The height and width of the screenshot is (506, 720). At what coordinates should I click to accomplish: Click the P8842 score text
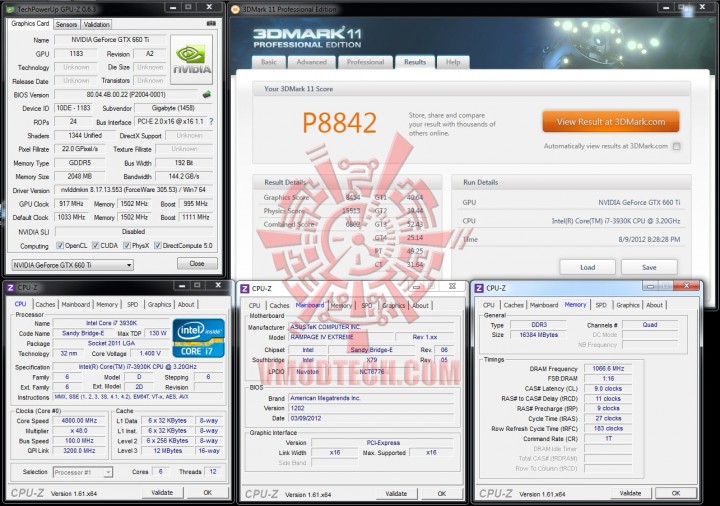340,123
